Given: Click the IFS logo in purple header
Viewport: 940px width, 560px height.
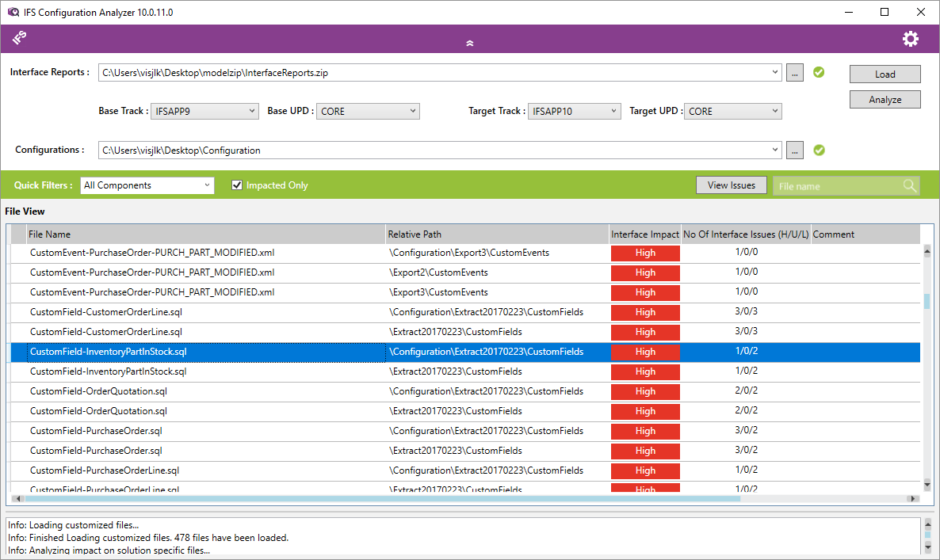Looking at the screenshot, I should pos(20,38).
